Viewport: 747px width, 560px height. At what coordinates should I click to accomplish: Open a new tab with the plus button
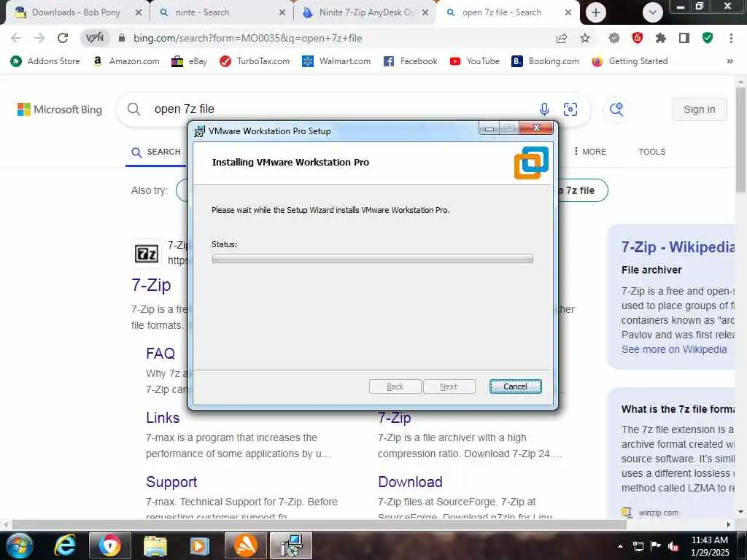pyautogui.click(x=595, y=13)
